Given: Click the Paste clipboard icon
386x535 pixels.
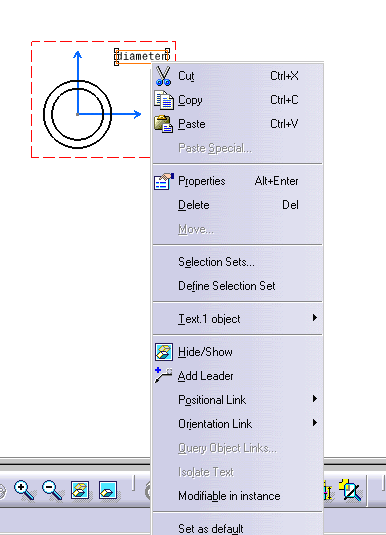Looking at the screenshot, I should click(163, 124).
